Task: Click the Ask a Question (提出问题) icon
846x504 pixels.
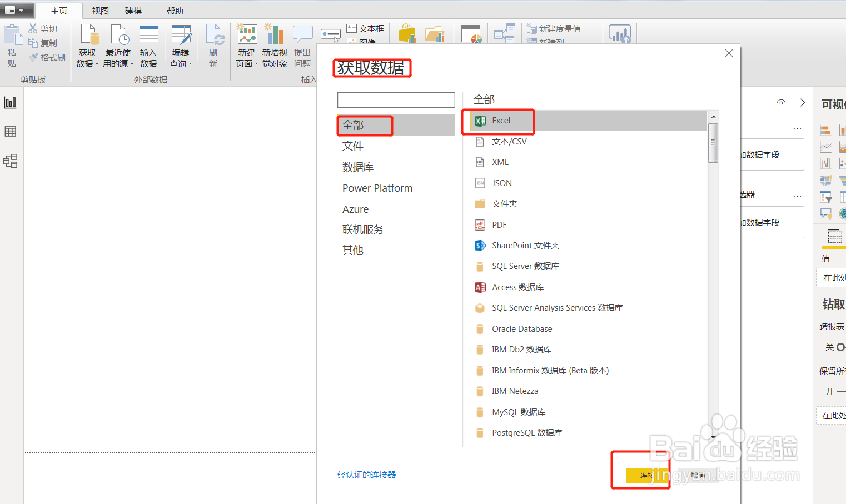Action: pos(302,34)
